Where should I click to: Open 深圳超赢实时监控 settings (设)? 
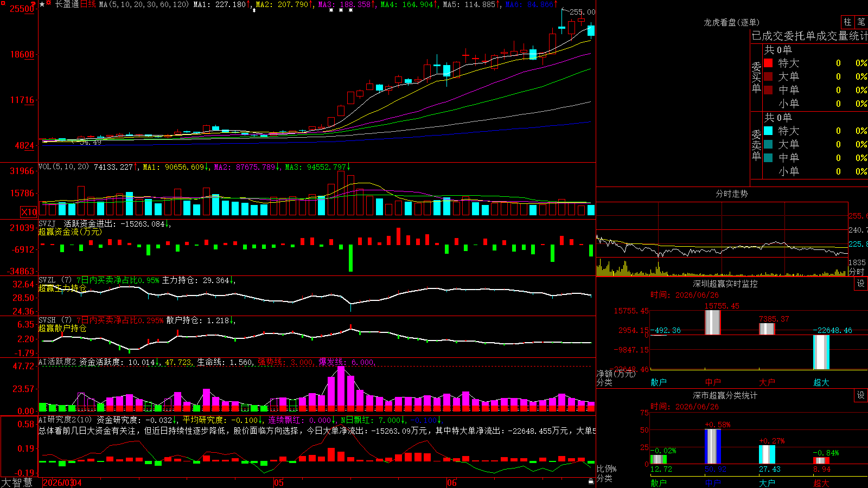pyautogui.click(x=860, y=284)
